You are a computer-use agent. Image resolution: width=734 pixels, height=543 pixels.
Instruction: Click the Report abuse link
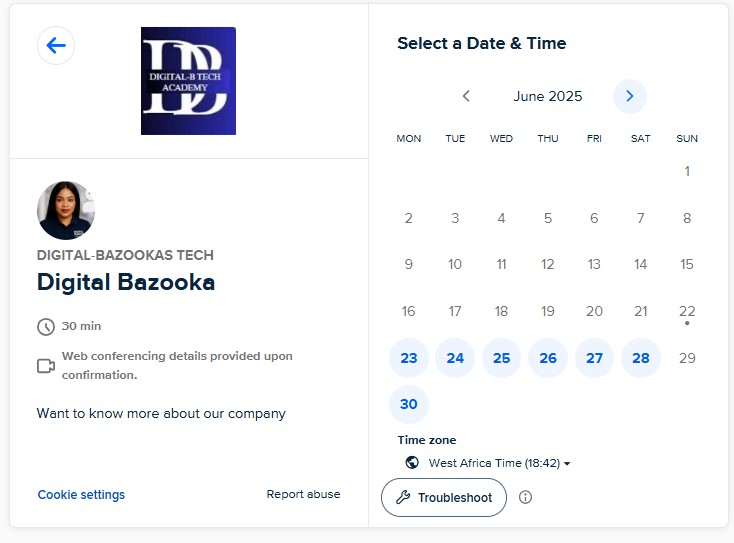click(x=303, y=494)
